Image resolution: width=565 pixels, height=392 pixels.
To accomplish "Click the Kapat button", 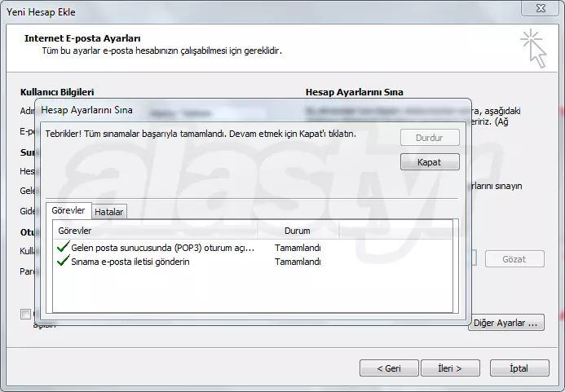I will (430, 162).
